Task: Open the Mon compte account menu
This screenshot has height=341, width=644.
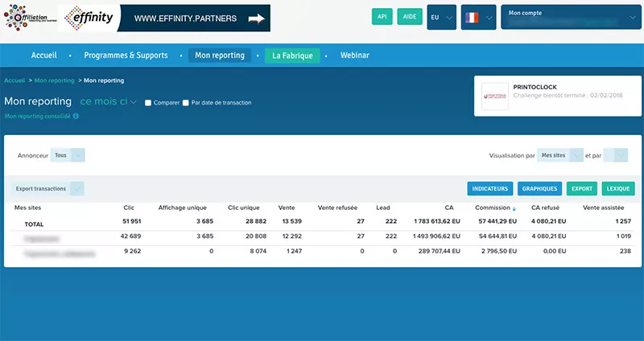Action: click(x=570, y=17)
